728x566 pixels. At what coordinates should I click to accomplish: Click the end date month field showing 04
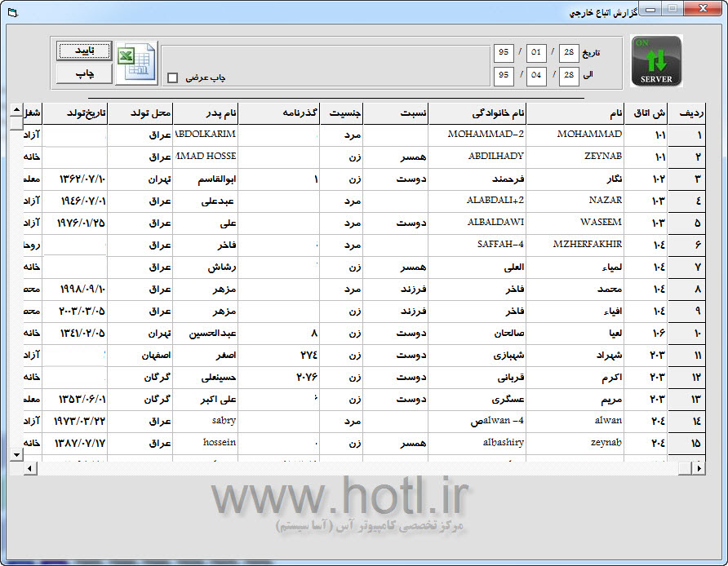(x=536, y=75)
